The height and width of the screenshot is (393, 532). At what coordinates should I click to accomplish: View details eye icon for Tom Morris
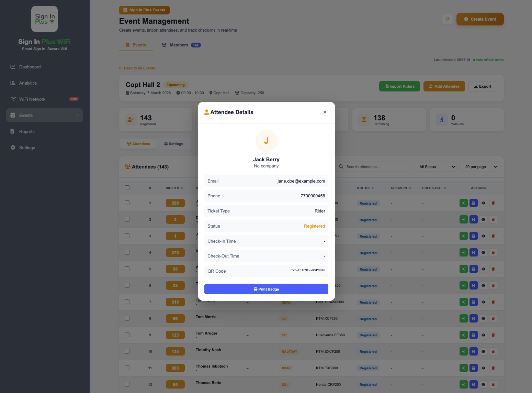coord(483,319)
